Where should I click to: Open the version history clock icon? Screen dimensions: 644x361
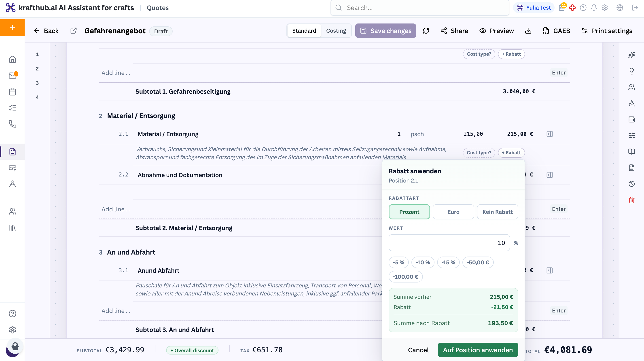coord(631,184)
